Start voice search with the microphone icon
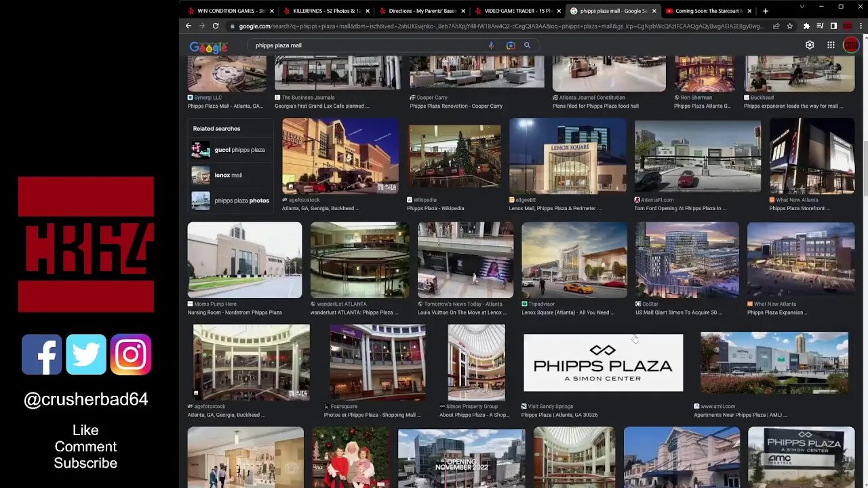 (491, 45)
